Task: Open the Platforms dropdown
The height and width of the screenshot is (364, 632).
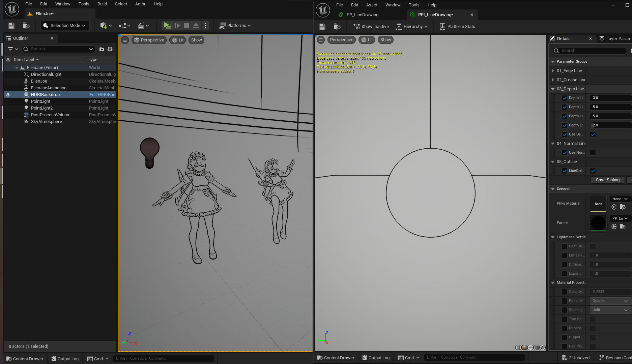Action: [235, 26]
